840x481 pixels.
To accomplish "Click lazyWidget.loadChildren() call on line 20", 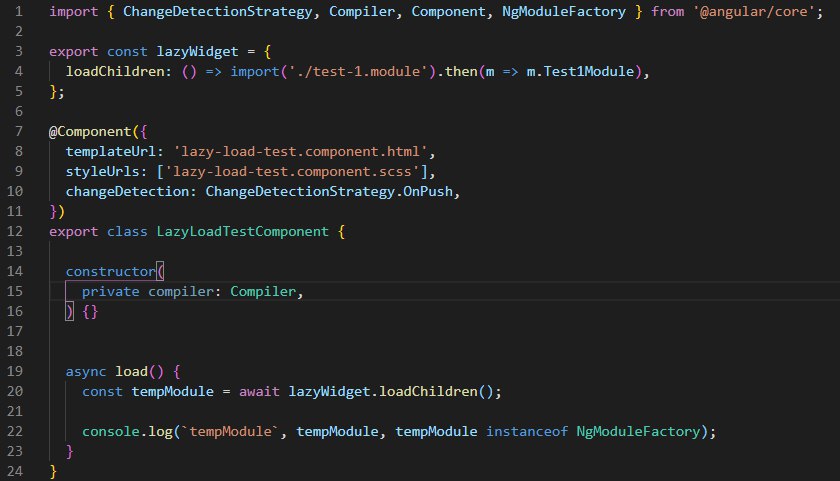I will point(391,392).
